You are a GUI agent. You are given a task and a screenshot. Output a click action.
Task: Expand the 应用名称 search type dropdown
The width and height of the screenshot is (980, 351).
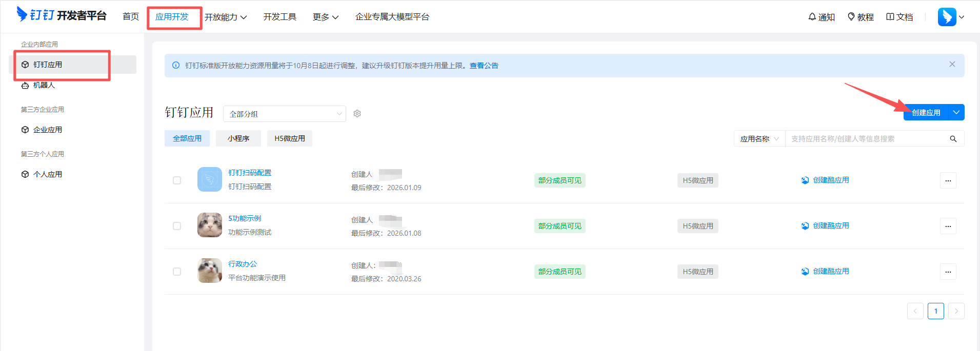click(x=759, y=139)
